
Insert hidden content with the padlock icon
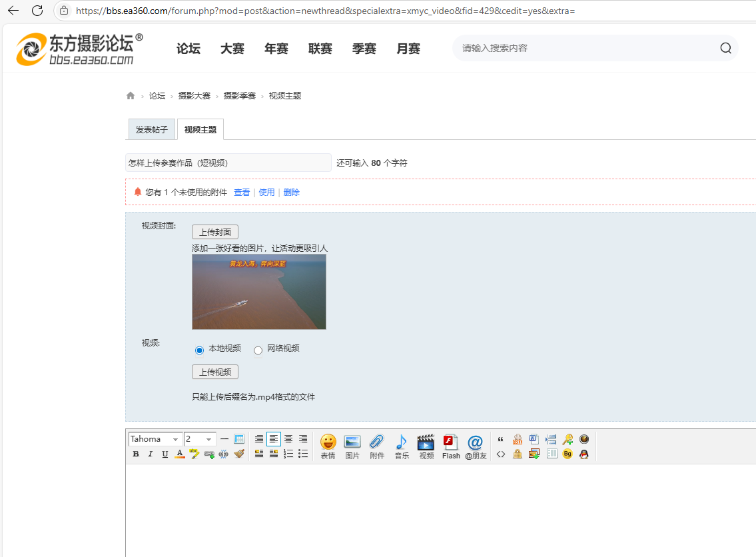(518, 454)
